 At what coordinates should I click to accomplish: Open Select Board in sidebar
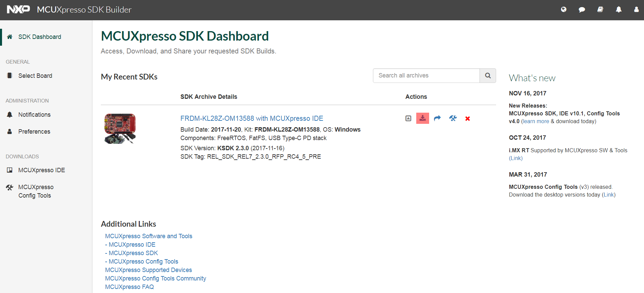point(35,76)
